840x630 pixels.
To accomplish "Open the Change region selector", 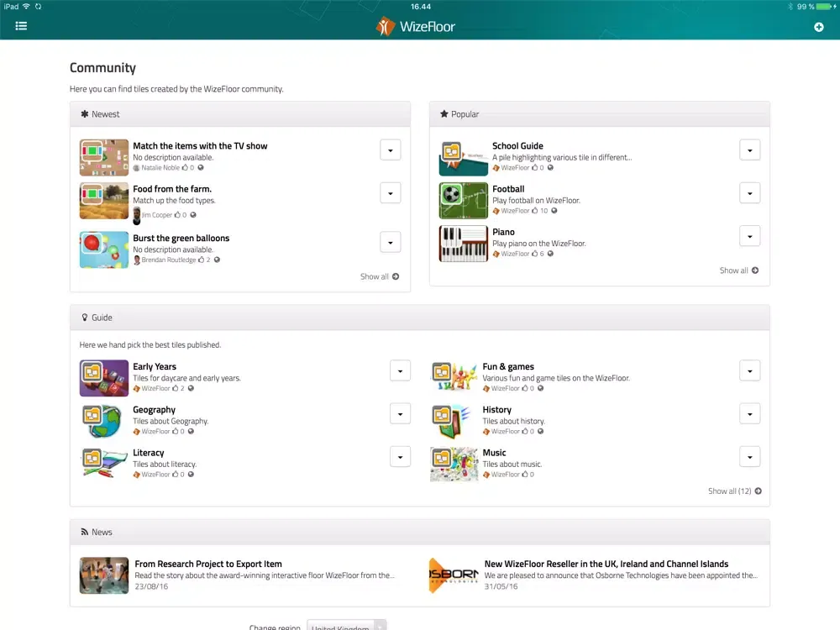I will (x=346, y=625).
